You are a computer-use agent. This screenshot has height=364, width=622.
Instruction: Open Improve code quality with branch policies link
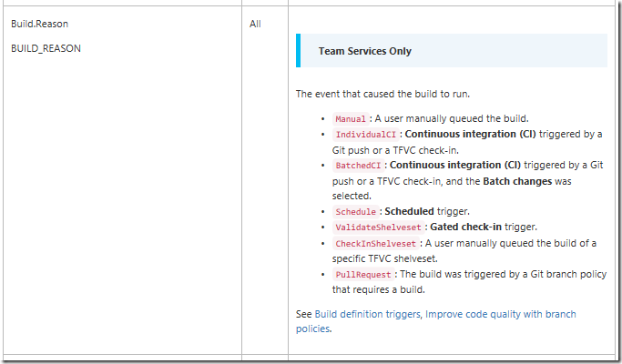pos(435,321)
